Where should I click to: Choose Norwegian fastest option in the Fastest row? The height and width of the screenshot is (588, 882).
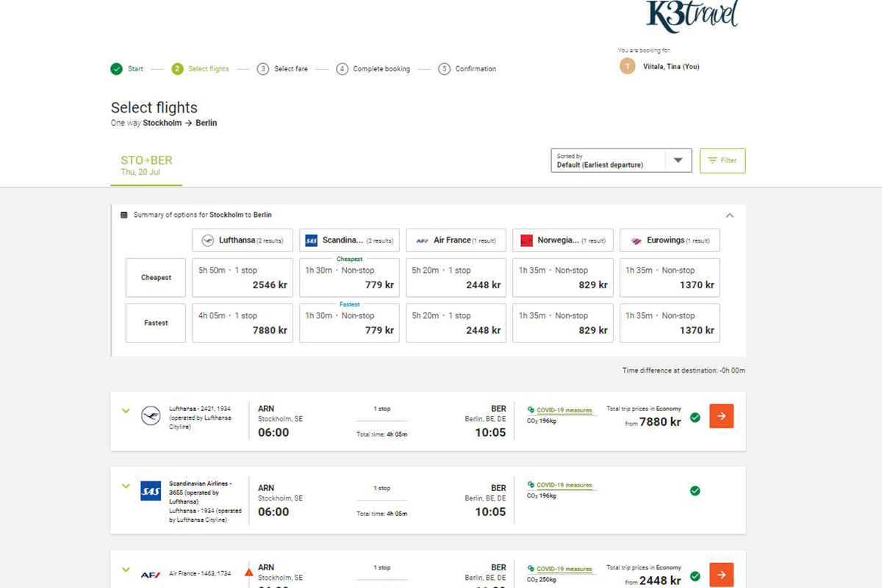[563, 323]
